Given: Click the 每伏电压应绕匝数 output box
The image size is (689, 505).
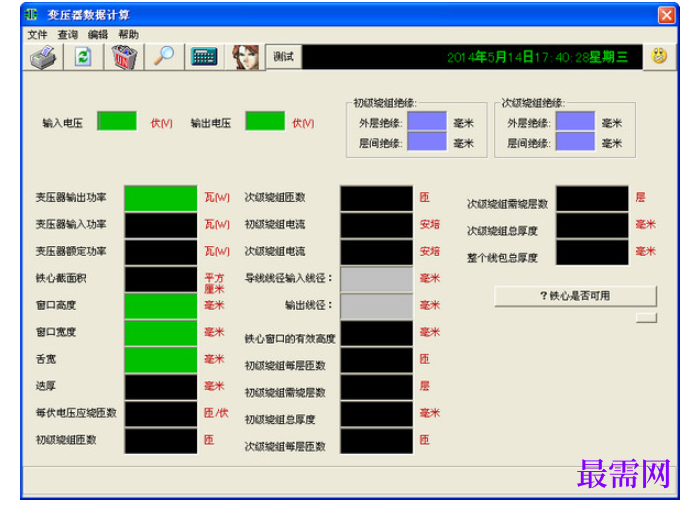Looking at the screenshot, I should click(161, 414).
